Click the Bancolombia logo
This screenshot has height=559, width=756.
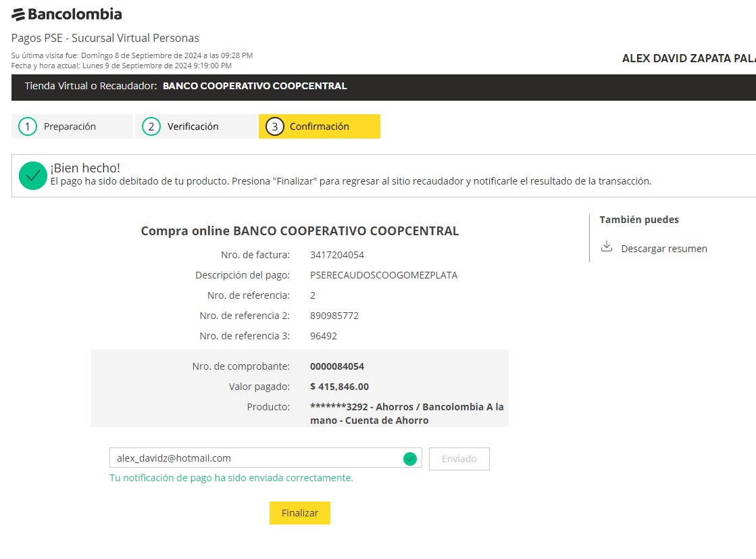pos(67,14)
